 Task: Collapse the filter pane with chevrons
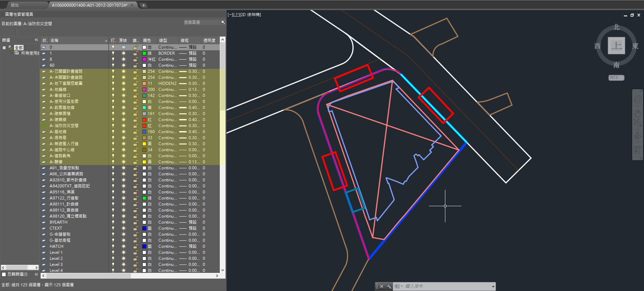[x=36, y=40]
